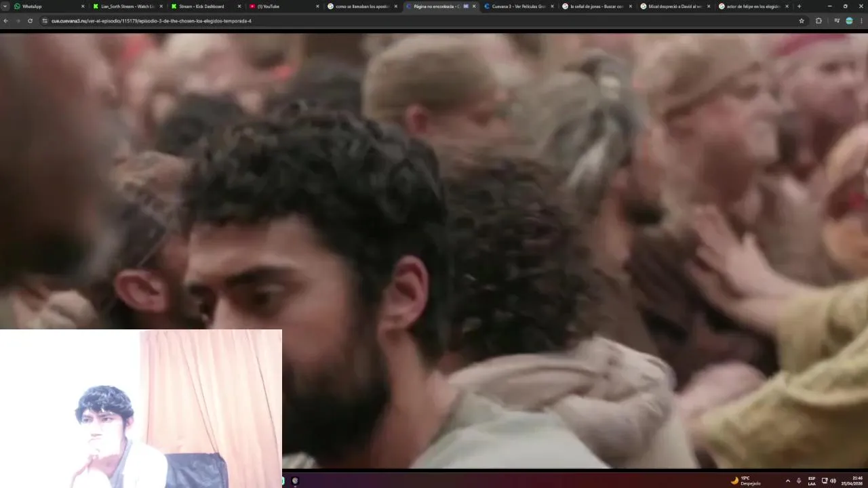
Task: Switch to the YouTube tab
Action: (283, 6)
